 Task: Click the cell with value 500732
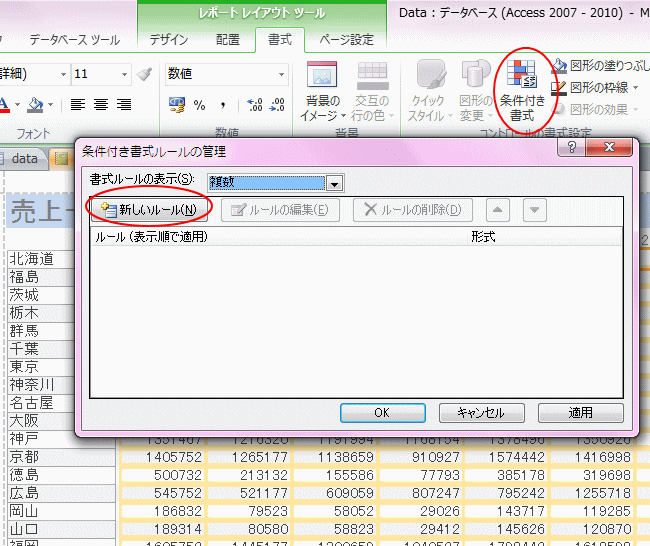pyautogui.click(x=162, y=475)
